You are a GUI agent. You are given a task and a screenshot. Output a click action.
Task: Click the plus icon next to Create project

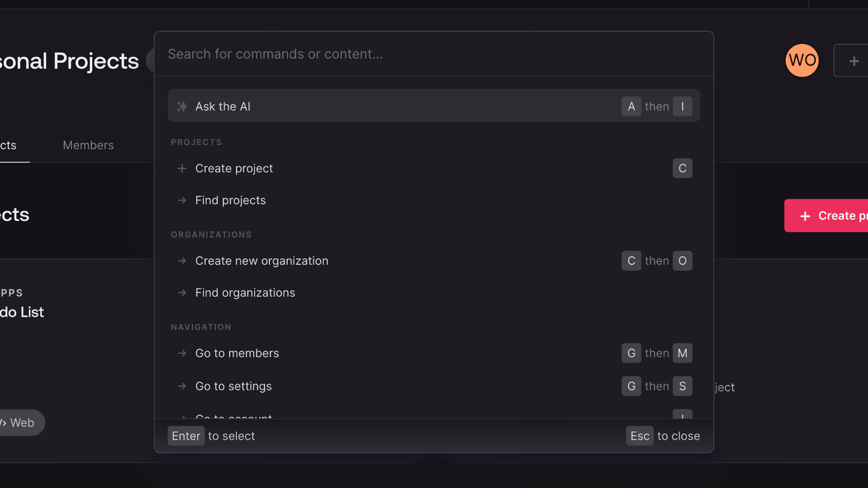point(182,168)
